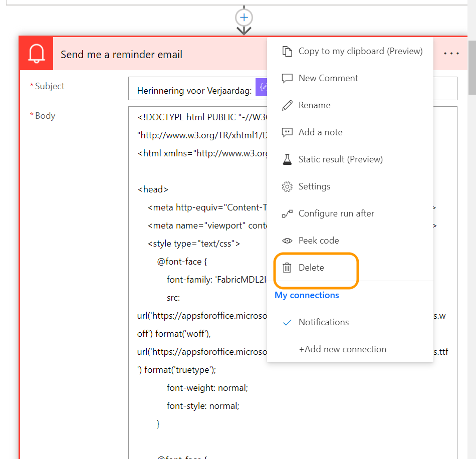Click the New Comment speech bubble icon
476x459 pixels.
click(x=287, y=78)
